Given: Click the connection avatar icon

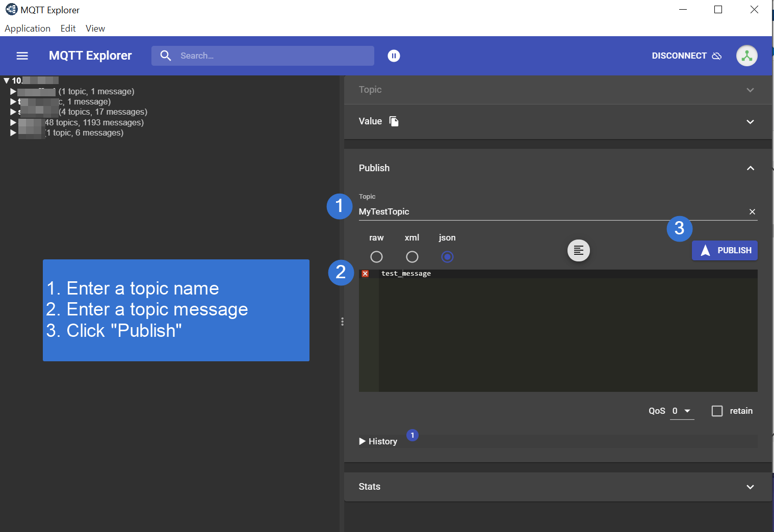Looking at the screenshot, I should tap(746, 56).
